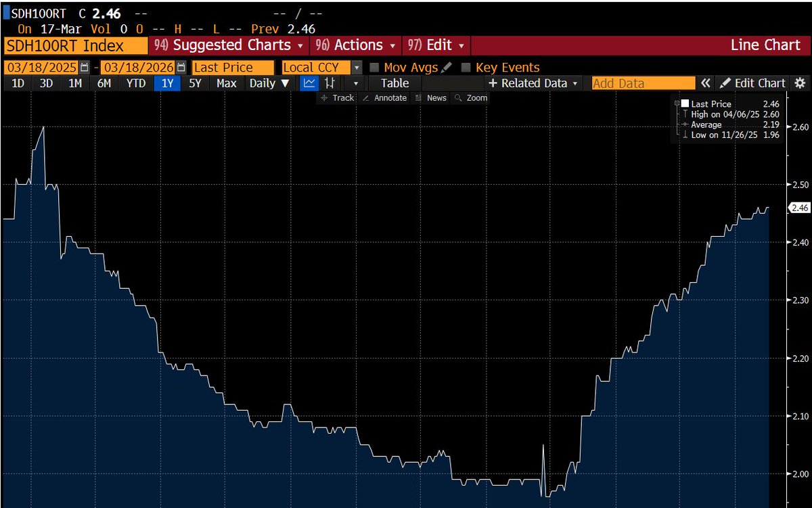Viewport: 812px width, 508px height.
Task: Click the 2.30 y-axis label
Action: (x=801, y=300)
